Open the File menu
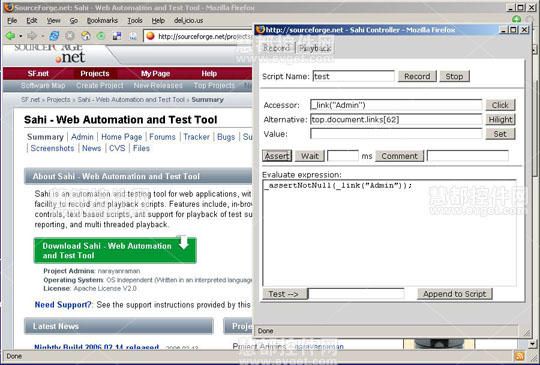This screenshot has width=540, height=365. point(12,21)
